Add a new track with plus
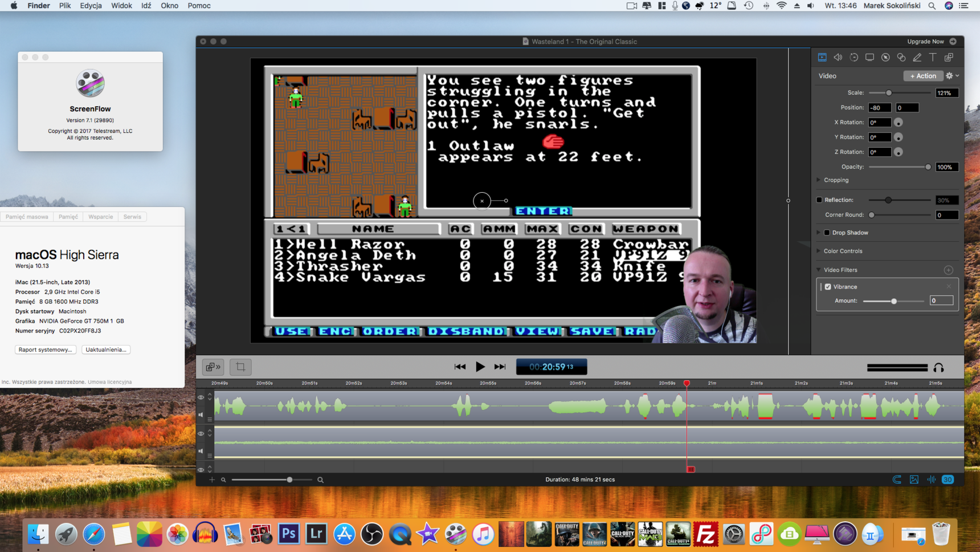980x552 pixels. point(212,480)
